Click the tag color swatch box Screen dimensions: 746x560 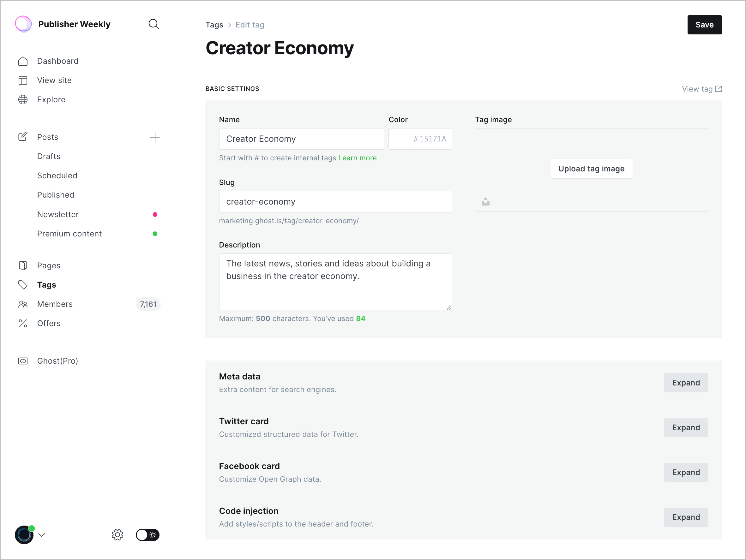[399, 139]
